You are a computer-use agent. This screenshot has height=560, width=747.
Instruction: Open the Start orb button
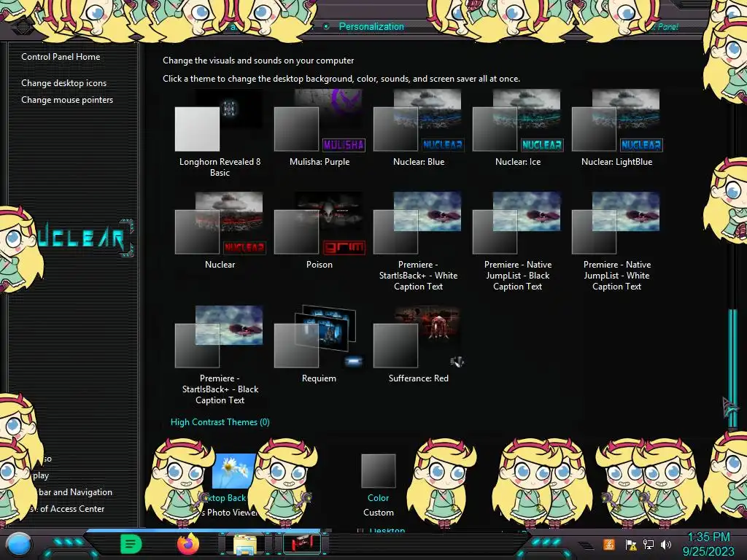coord(19,544)
